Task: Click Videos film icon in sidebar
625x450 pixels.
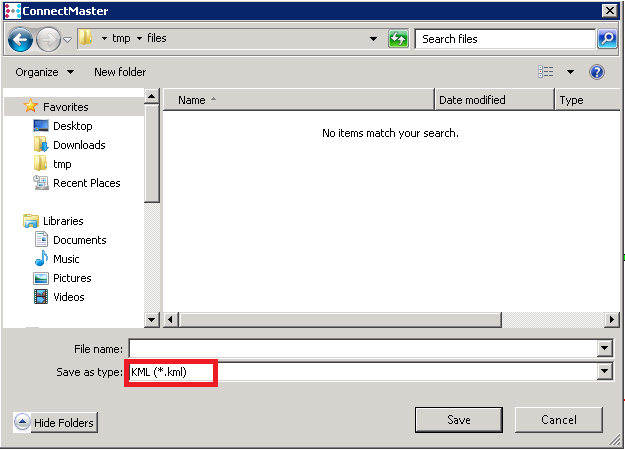Action: 41,297
